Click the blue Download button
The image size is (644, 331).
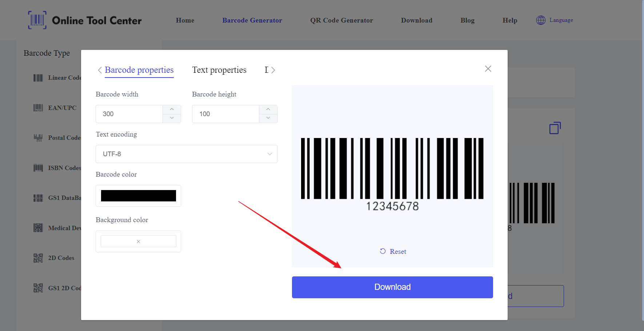(x=392, y=287)
